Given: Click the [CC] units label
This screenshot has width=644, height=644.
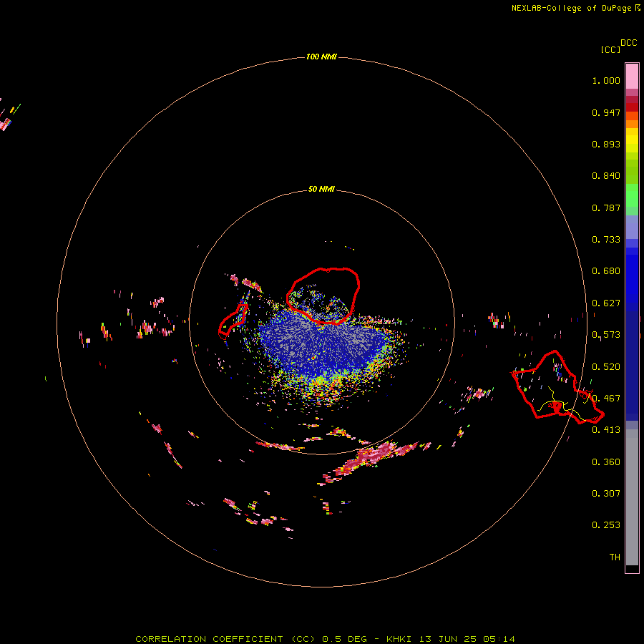Looking at the screenshot, I should (610, 49).
